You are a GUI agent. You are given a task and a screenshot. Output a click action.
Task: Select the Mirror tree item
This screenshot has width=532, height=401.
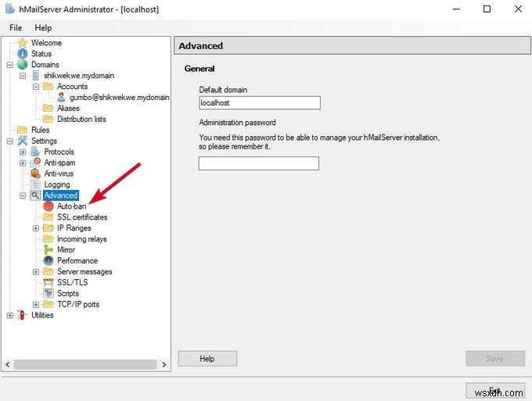tap(66, 250)
